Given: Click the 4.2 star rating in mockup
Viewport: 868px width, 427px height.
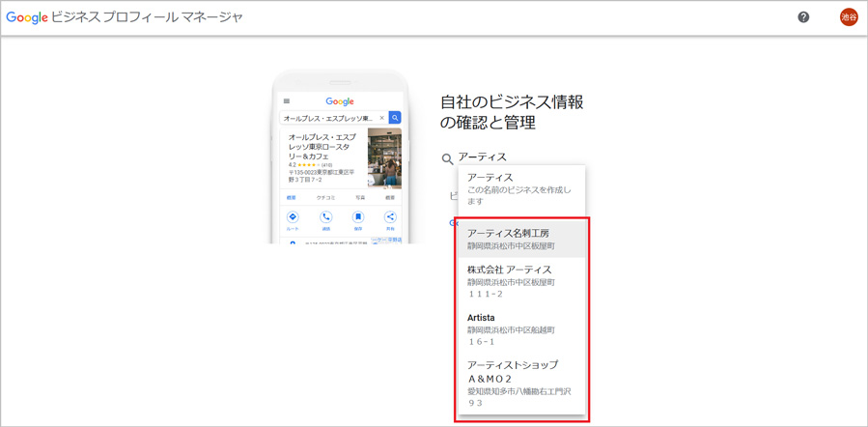Looking at the screenshot, I should 310,165.
